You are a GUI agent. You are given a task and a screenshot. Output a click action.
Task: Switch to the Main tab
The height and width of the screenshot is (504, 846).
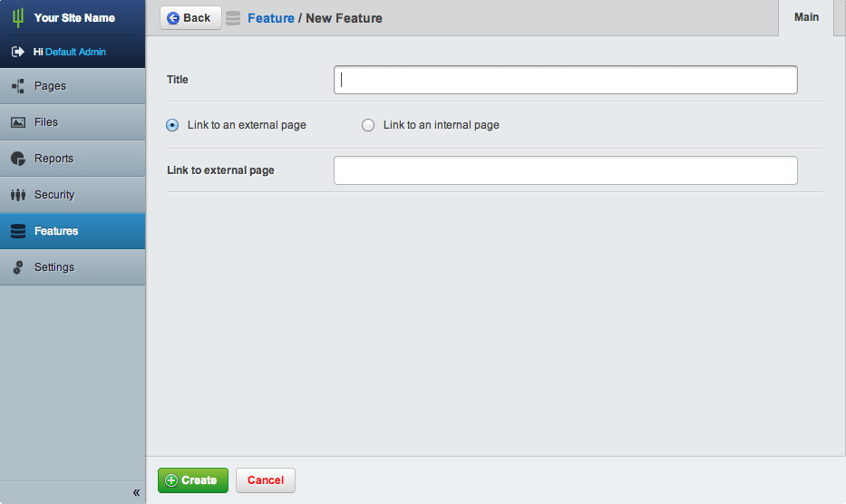tap(806, 17)
